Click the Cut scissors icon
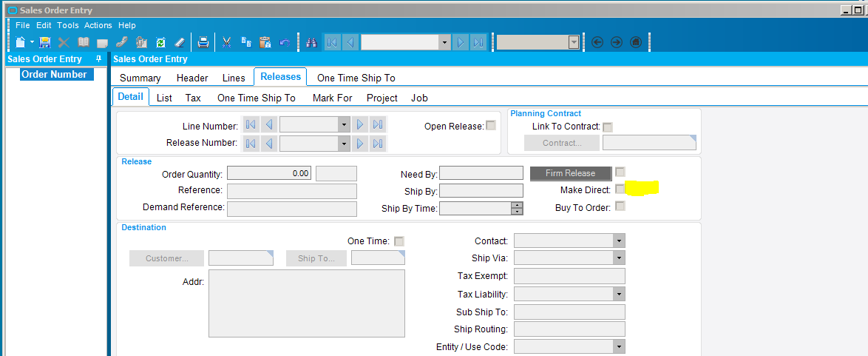868x356 pixels. pos(226,42)
